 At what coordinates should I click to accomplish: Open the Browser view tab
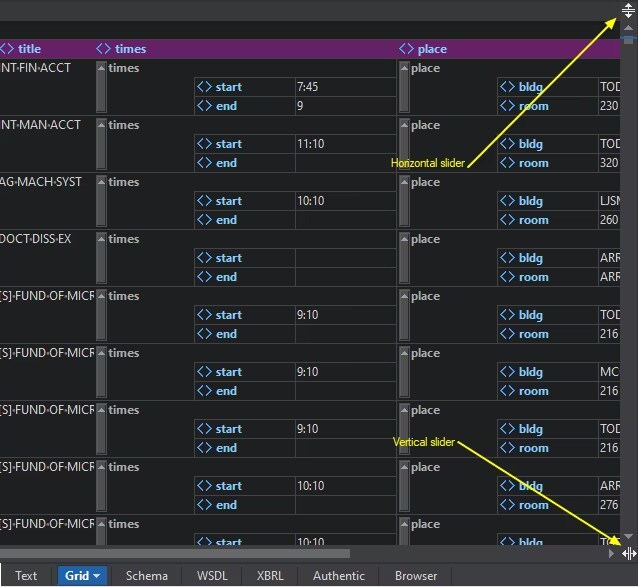416,576
